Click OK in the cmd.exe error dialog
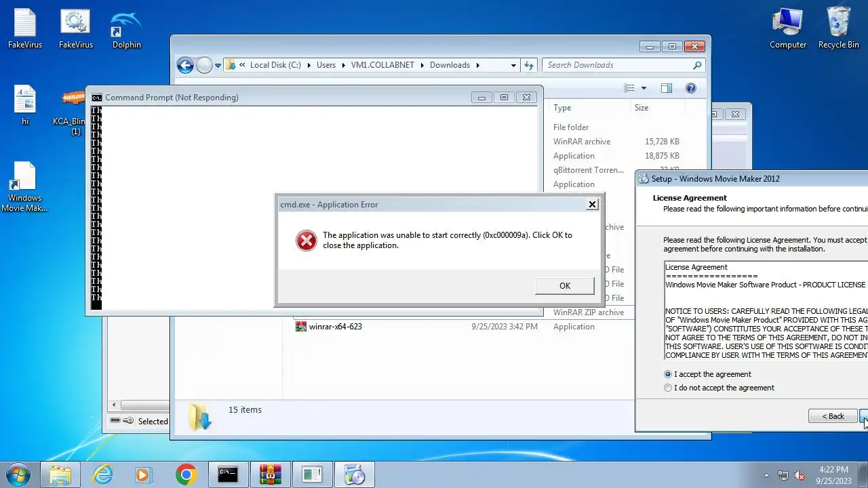The image size is (868, 488). 565,286
